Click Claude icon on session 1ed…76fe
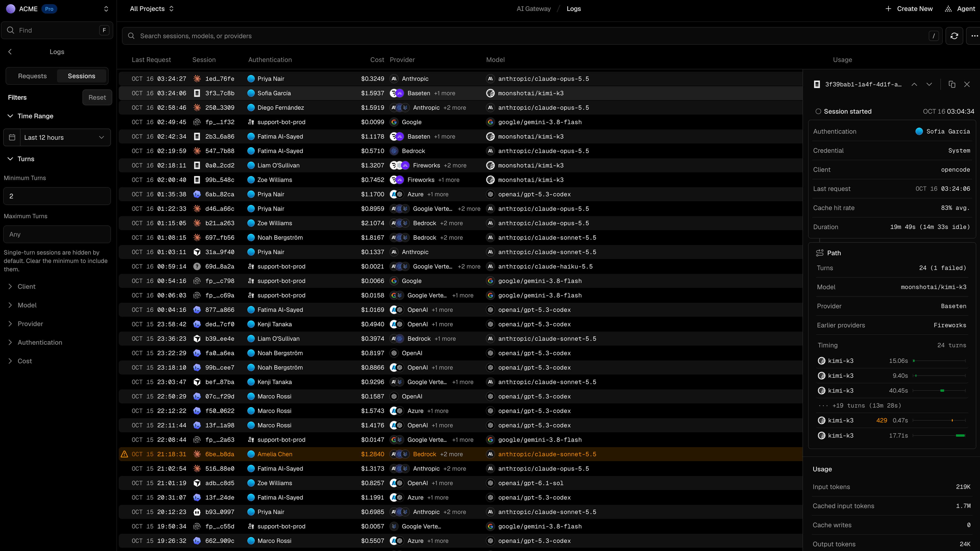Viewport: 980px width, 551px height. click(197, 79)
